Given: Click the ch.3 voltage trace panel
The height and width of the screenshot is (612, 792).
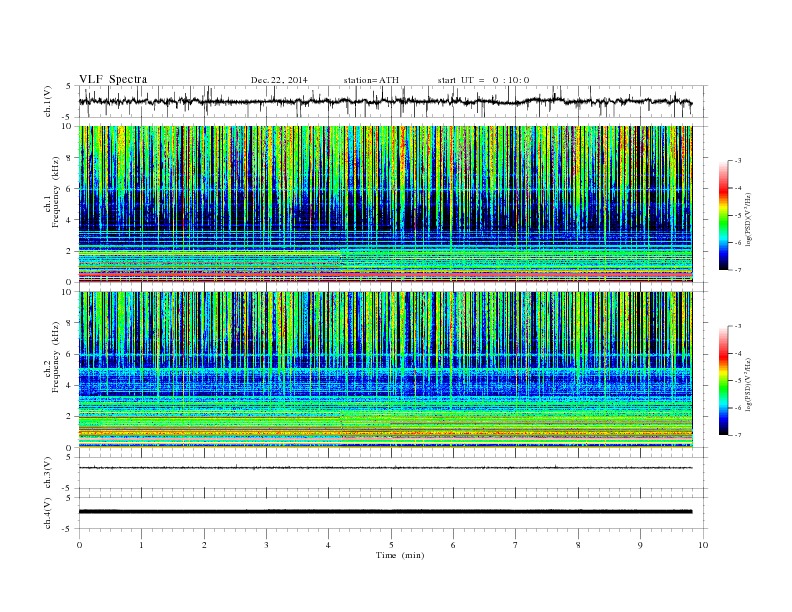Looking at the screenshot, I should click(393, 473).
